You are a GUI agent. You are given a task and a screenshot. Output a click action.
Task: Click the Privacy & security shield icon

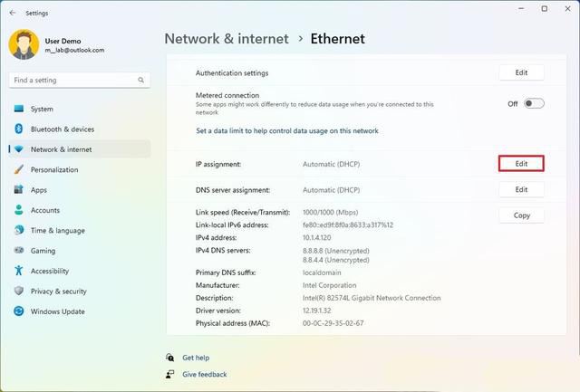coord(18,292)
